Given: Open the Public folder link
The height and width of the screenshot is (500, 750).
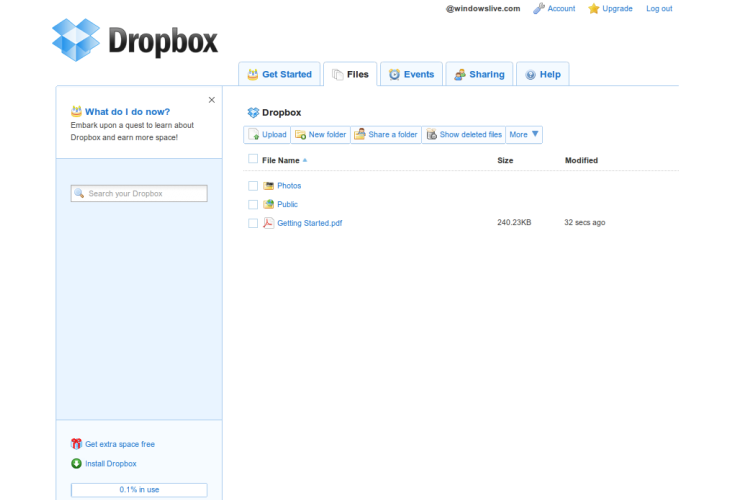Looking at the screenshot, I should pos(287,204).
